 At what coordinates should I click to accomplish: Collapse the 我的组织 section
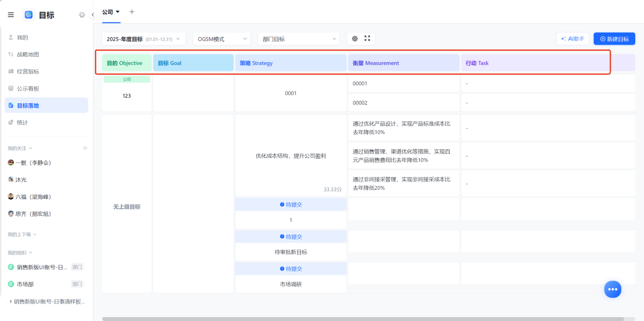pos(30,252)
